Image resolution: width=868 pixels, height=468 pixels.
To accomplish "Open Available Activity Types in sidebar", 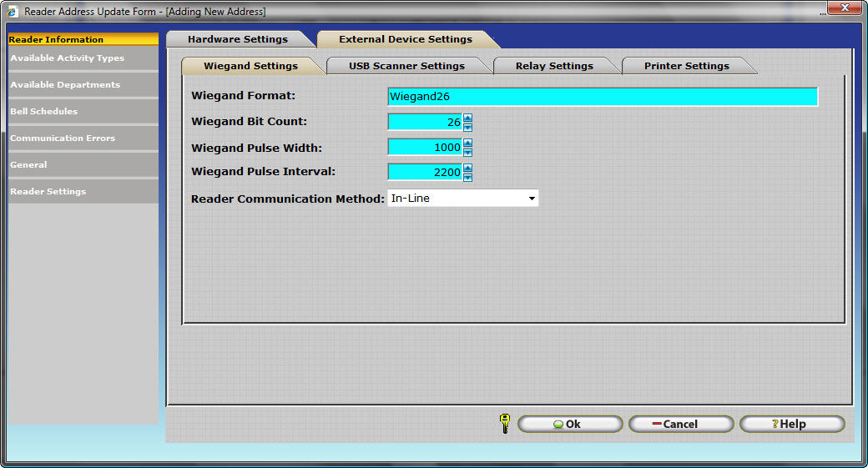I will [67, 58].
